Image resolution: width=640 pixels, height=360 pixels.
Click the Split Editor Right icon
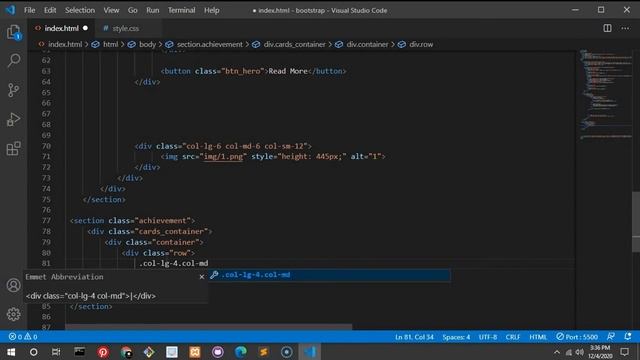pyautogui.click(x=607, y=28)
